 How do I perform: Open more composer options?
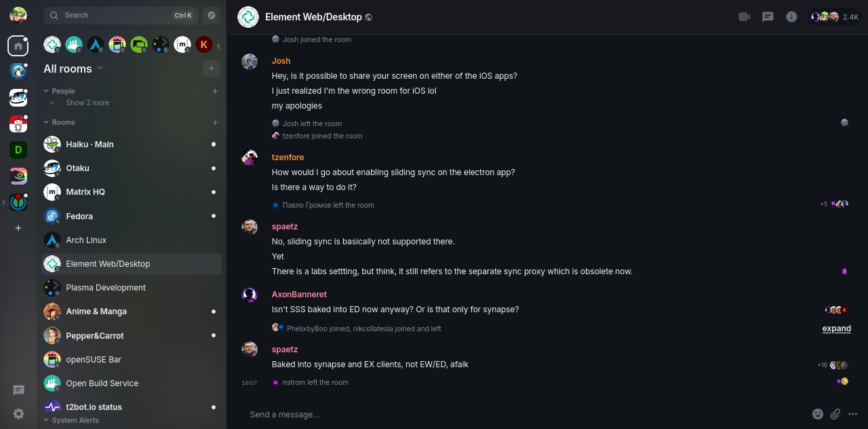(x=853, y=414)
